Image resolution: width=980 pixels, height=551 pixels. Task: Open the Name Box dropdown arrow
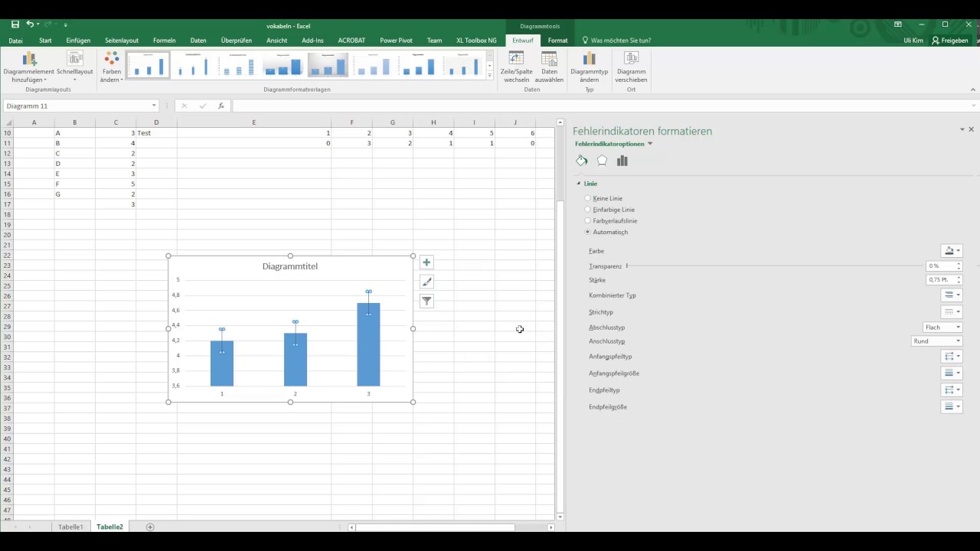(x=154, y=106)
